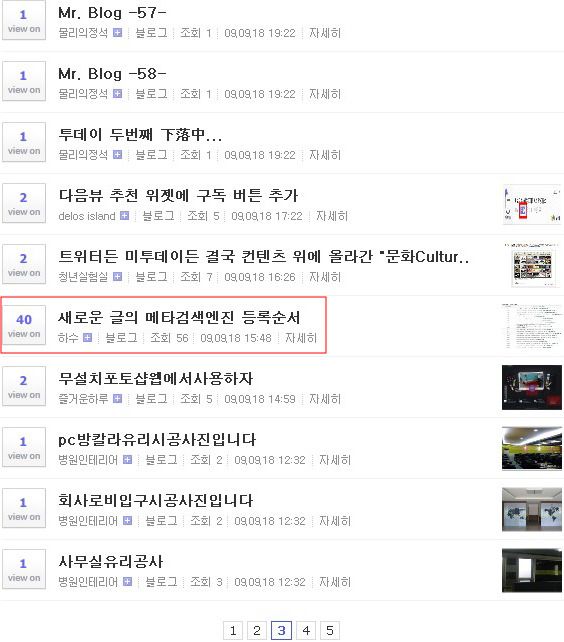564x642 pixels.
Task: Click view on box for Mr. Blog -57-
Action: click(24, 20)
